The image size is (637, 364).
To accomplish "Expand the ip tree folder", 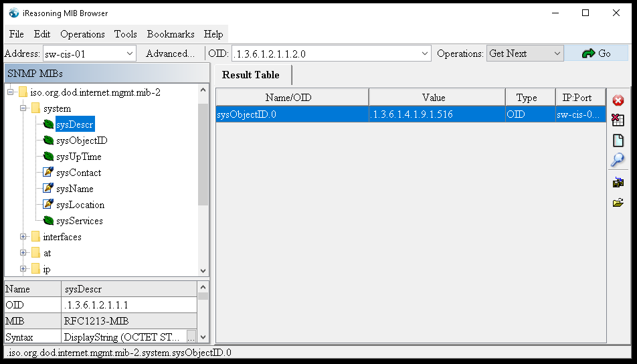I will pyautogui.click(x=23, y=269).
